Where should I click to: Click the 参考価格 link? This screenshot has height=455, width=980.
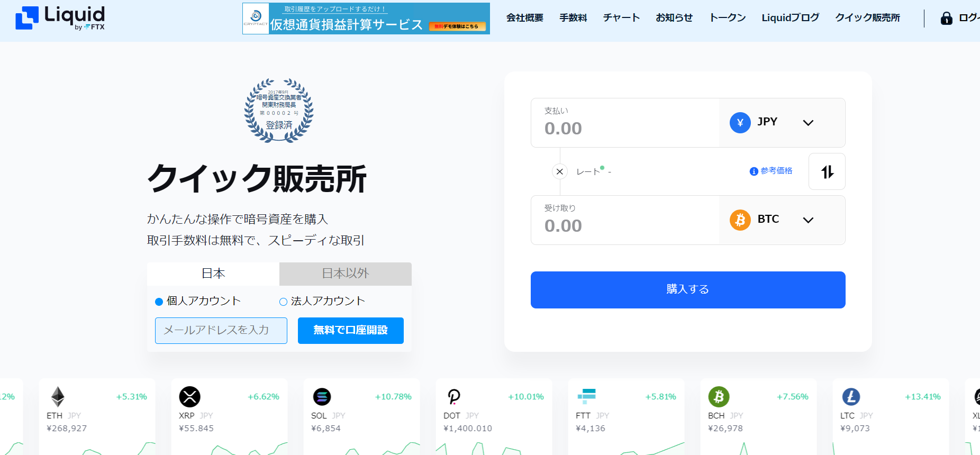click(x=776, y=171)
